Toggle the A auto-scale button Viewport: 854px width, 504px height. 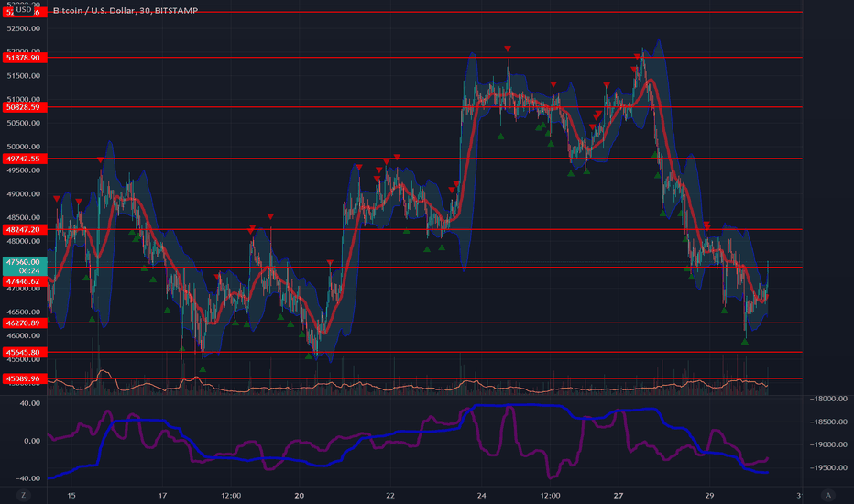[x=827, y=495]
